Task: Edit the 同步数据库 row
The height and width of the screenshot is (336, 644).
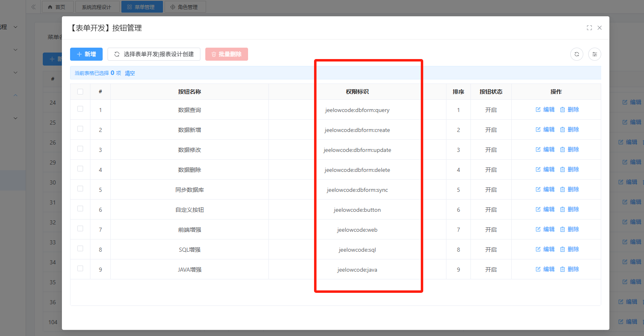Action: pyautogui.click(x=545, y=189)
